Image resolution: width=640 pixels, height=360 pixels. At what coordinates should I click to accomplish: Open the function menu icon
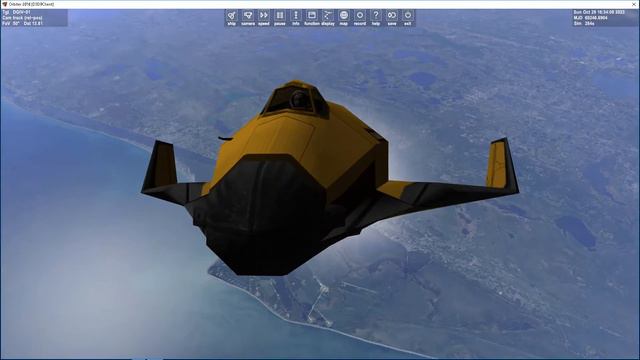coord(311,16)
